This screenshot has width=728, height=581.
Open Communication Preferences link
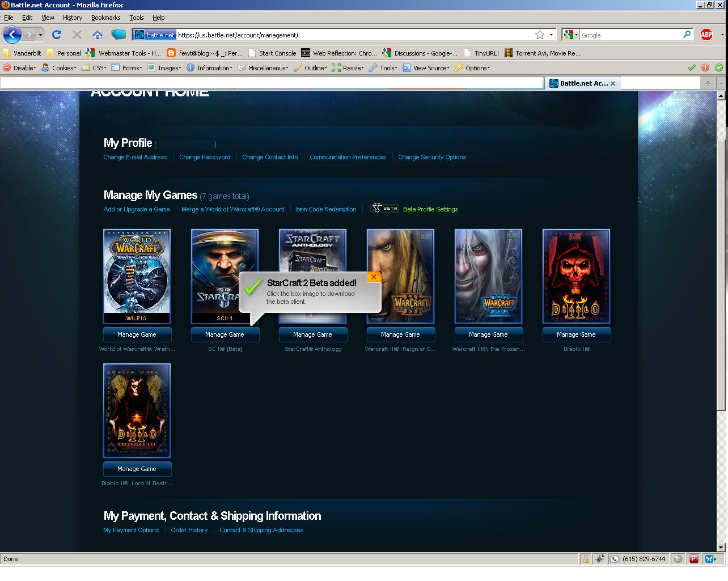[348, 157]
